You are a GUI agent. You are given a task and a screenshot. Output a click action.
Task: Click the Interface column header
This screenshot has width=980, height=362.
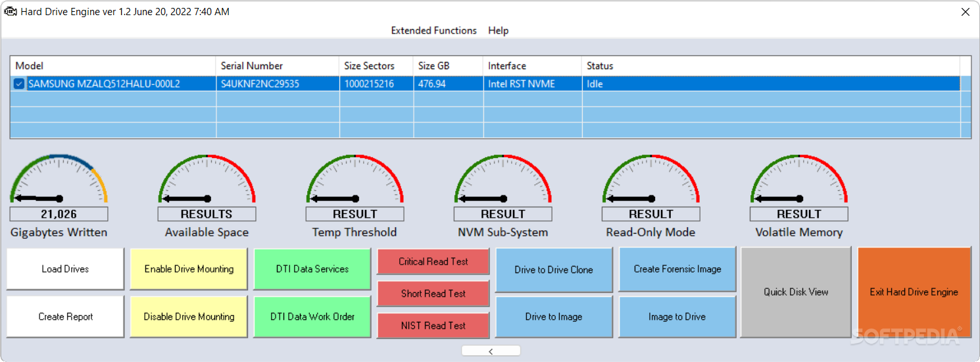coord(533,66)
